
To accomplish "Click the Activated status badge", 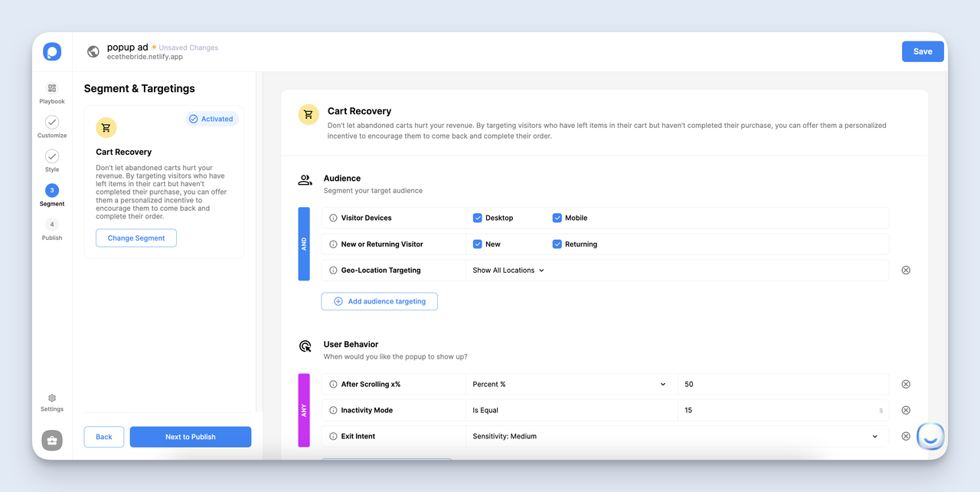I will (211, 119).
